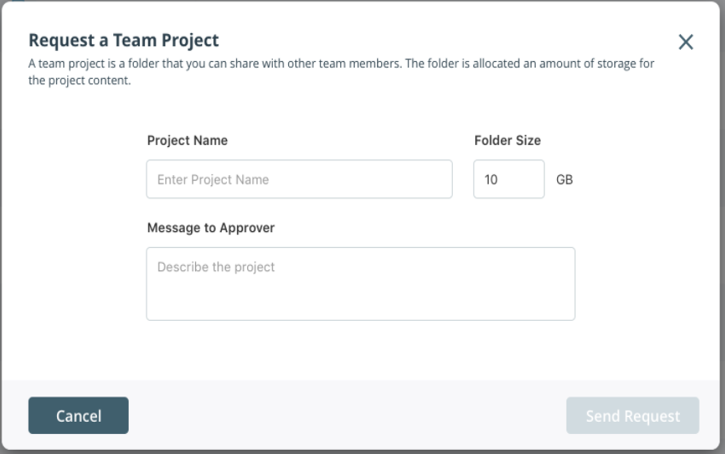Click the Project Name input field
Screen dimensions: 725x454
tap(299, 180)
